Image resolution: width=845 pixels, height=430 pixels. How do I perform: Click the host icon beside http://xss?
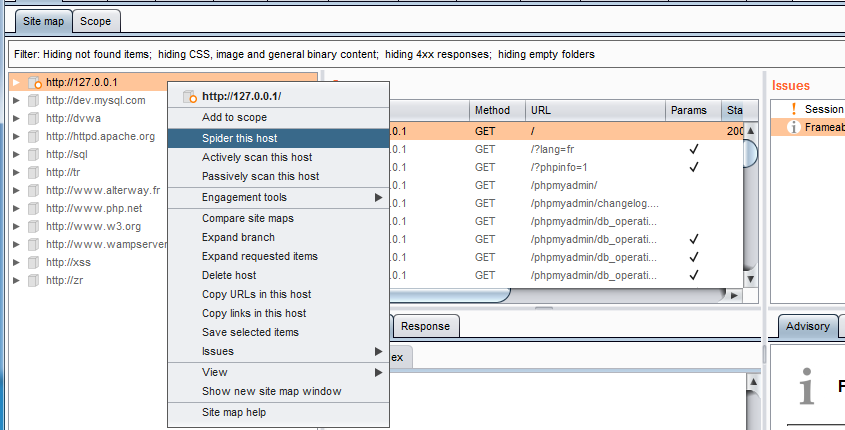(33, 262)
